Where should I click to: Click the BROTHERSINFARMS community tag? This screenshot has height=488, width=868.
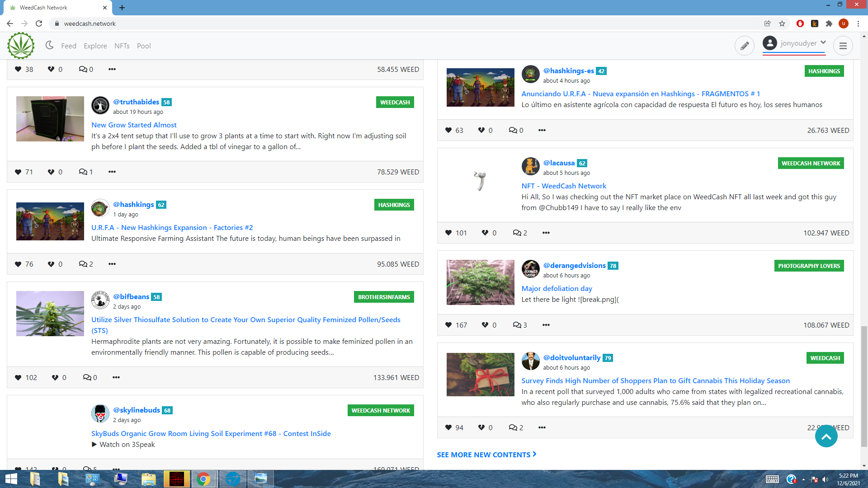tap(384, 297)
